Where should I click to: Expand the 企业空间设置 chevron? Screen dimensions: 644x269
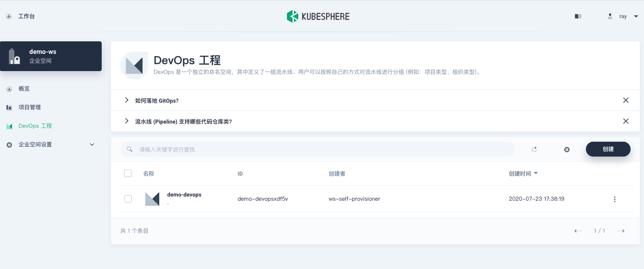tap(92, 144)
